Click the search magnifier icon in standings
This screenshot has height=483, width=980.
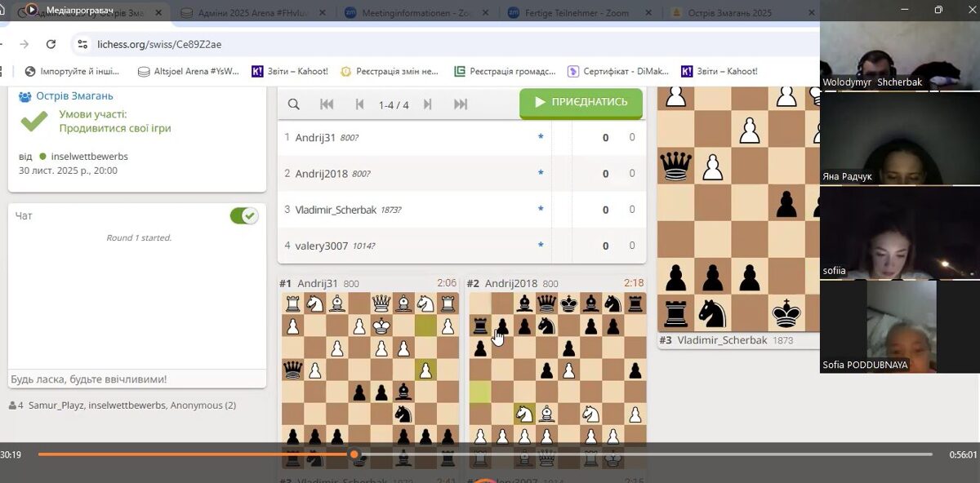tap(294, 104)
